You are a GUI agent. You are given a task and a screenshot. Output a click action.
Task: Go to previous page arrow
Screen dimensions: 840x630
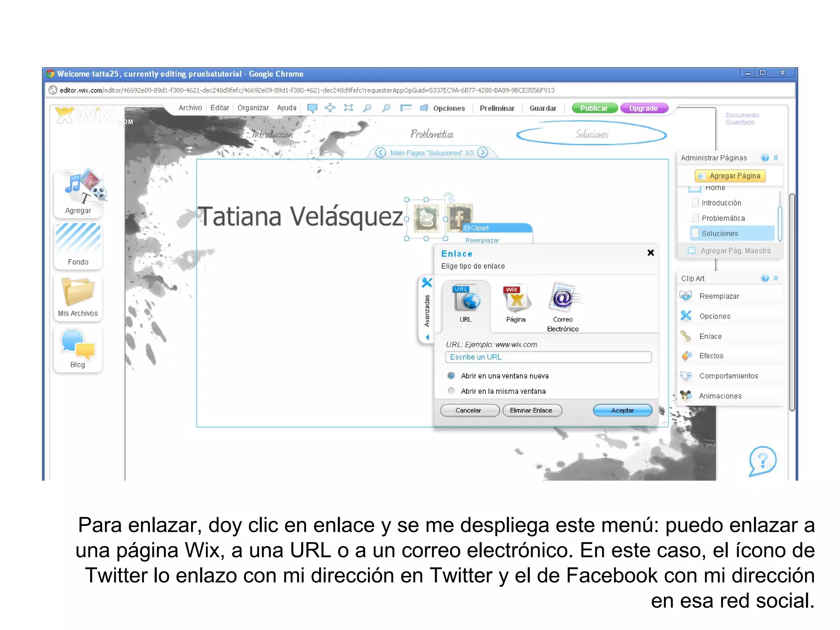(381, 153)
